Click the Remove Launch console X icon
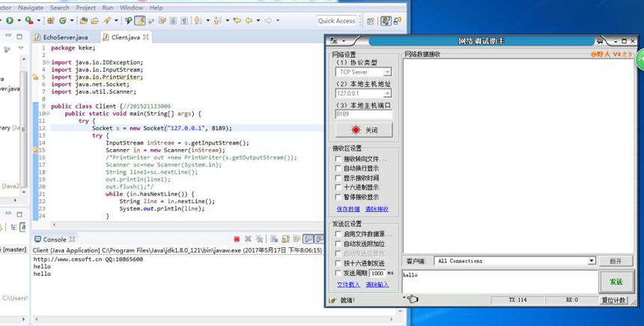This screenshot has height=326, width=644. [248, 239]
